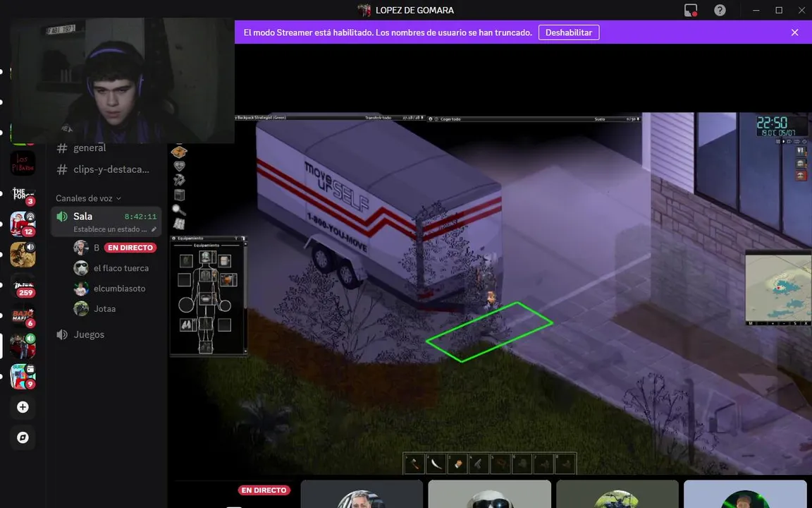
Task: Add a server with plus button
Action: click(x=23, y=407)
